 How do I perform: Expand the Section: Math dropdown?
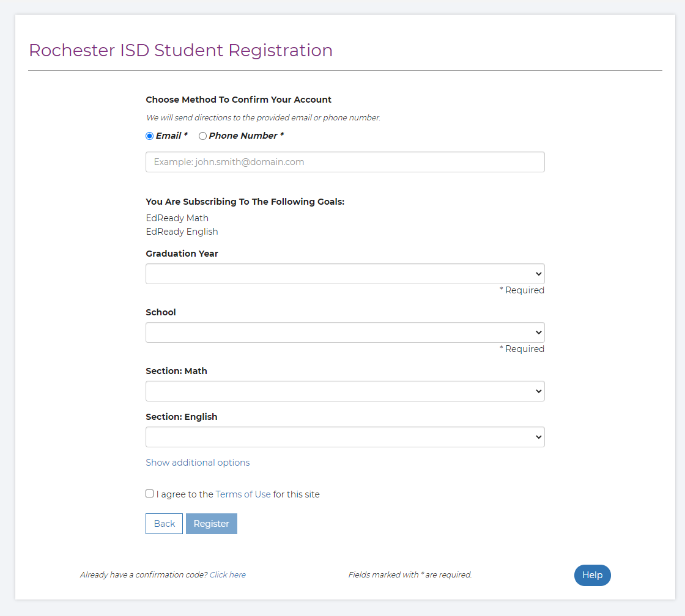tap(345, 391)
